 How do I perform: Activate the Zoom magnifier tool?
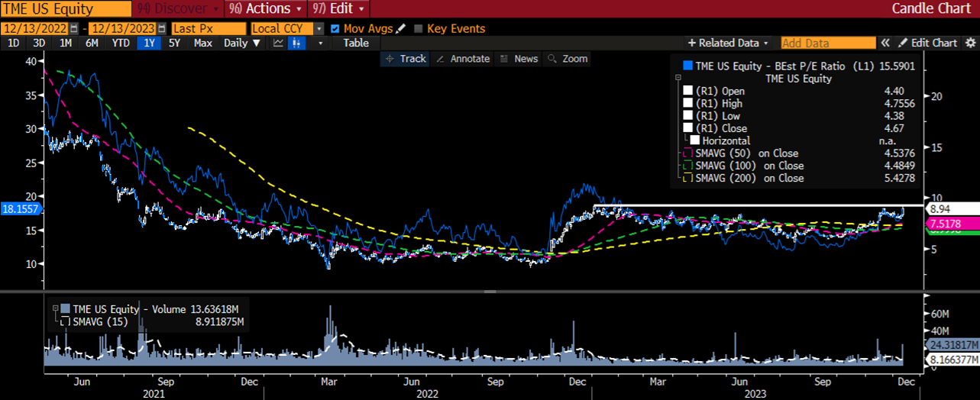coord(568,59)
